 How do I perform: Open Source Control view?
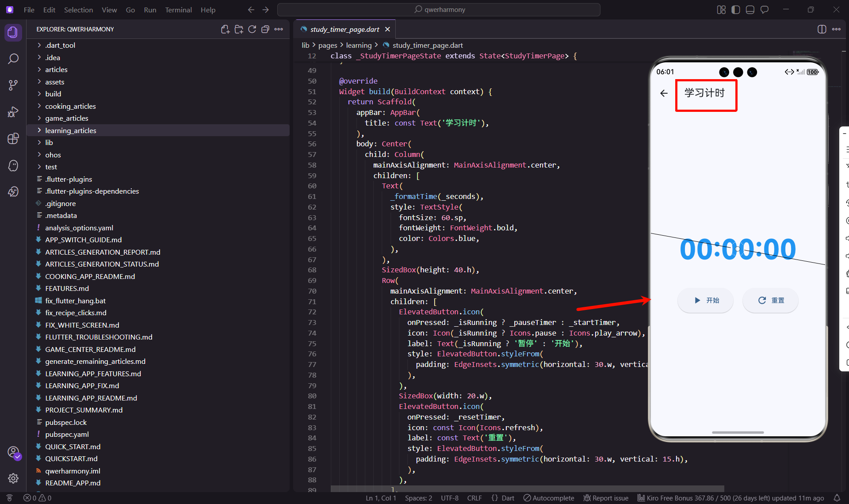coord(13,85)
